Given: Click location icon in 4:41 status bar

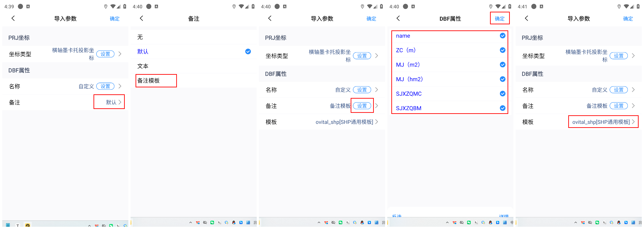Looking at the screenshot, I should pyautogui.click(x=619, y=7).
